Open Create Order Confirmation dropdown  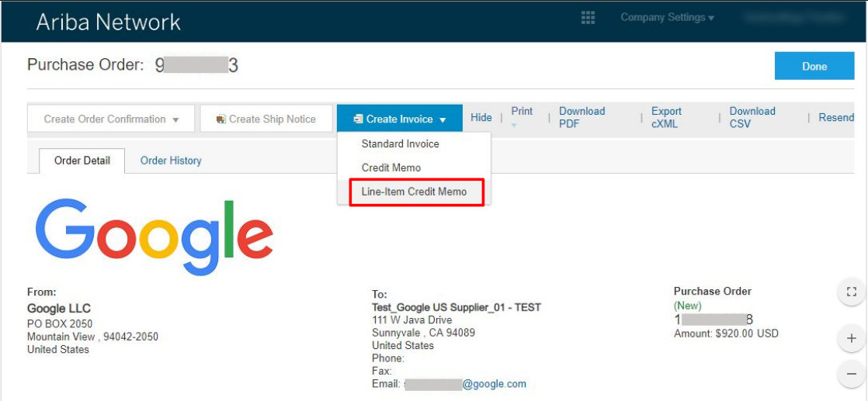pyautogui.click(x=111, y=119)
